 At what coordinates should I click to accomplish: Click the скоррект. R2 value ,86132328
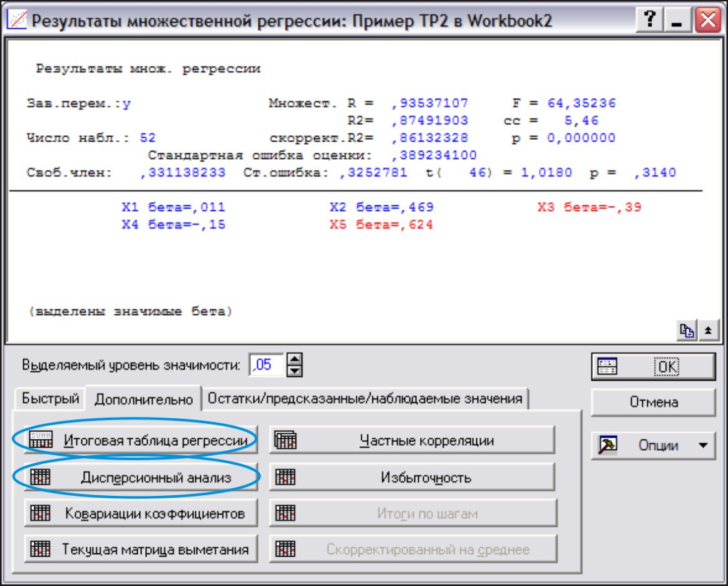pyautogui.click(x=429, y=138)
